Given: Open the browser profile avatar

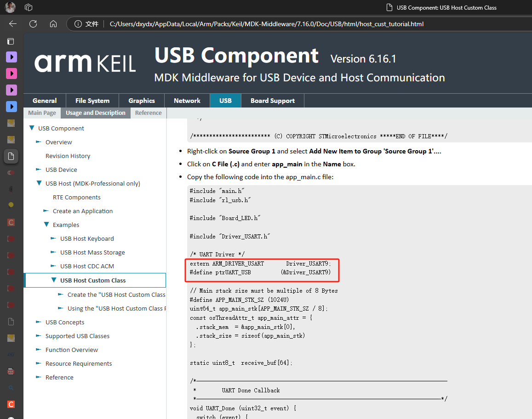Looking at the screenshot, I should click(10, 7).
